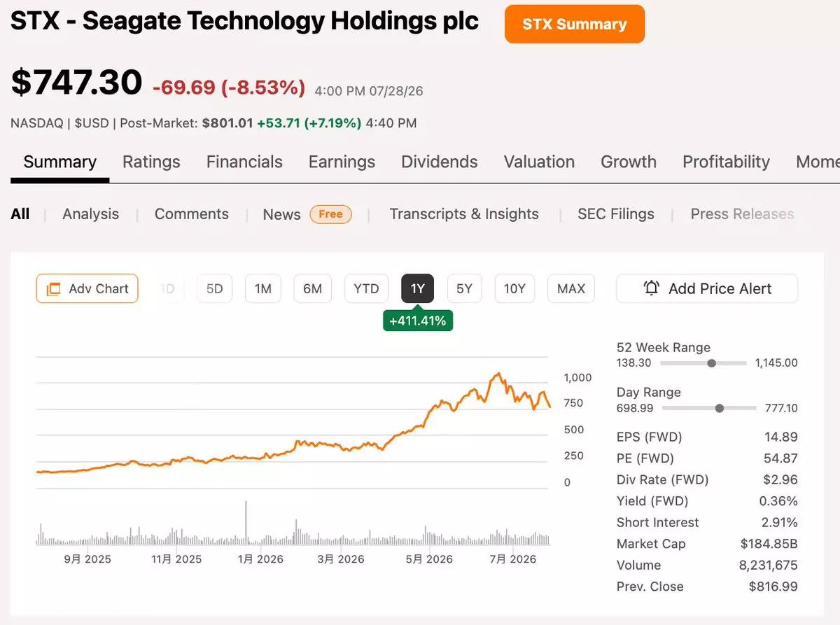840x625 pixels.
Task: Go to the Dividends tab
Action: click(440, 162)
